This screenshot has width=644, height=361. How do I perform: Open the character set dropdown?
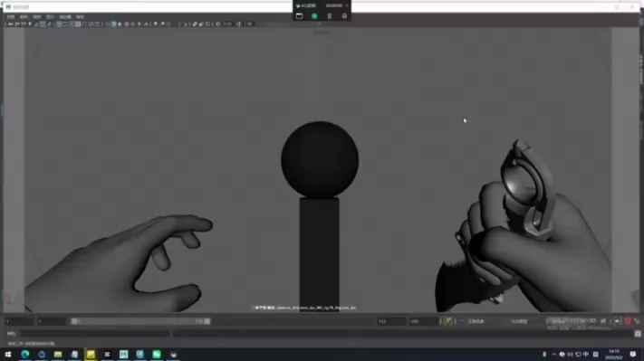tap(476, 321)
